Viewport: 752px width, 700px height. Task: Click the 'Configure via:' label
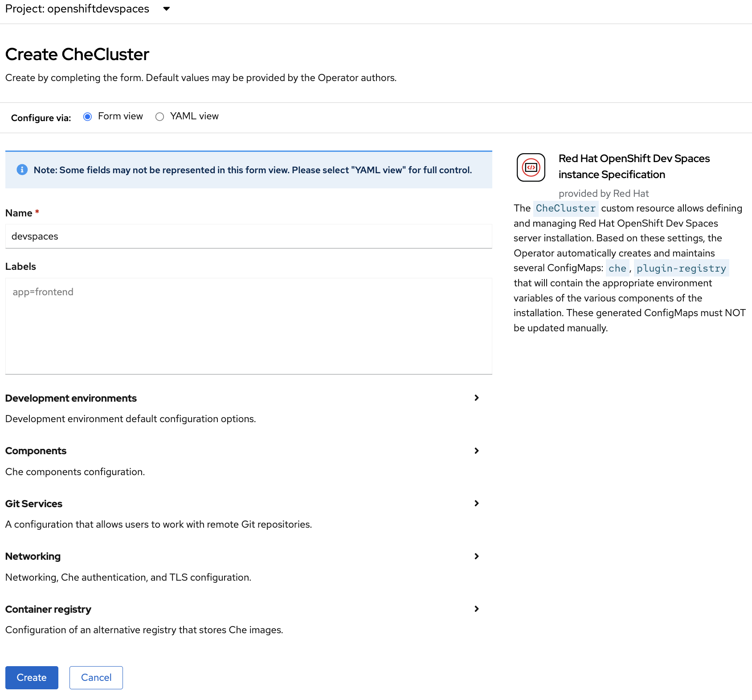coord(41,118)
